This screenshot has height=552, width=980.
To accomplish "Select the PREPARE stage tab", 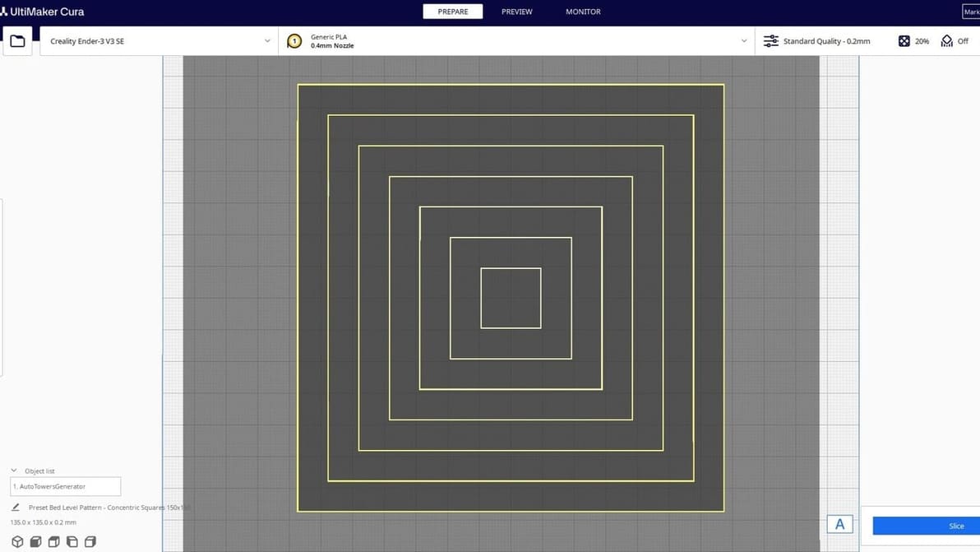I will coord(452,12).
